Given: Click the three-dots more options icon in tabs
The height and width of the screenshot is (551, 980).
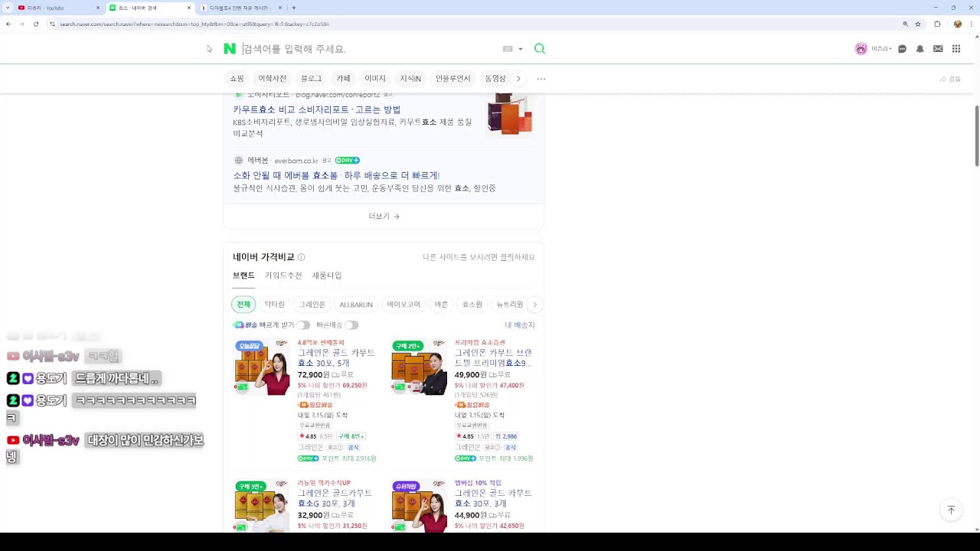Looking at the screenshot, I should (x=541, y=79).
